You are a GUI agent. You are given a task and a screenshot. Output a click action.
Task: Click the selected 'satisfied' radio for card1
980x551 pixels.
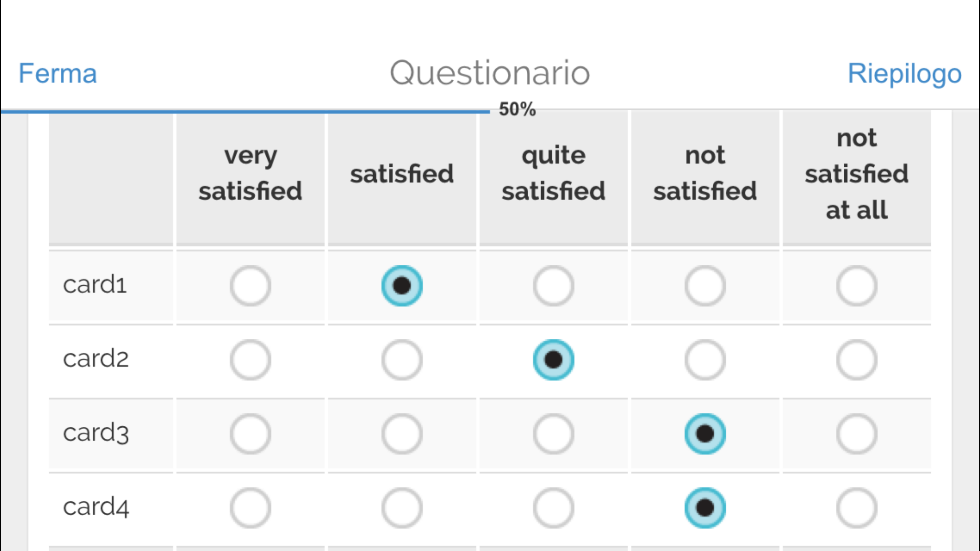click(x=402, y=286)
